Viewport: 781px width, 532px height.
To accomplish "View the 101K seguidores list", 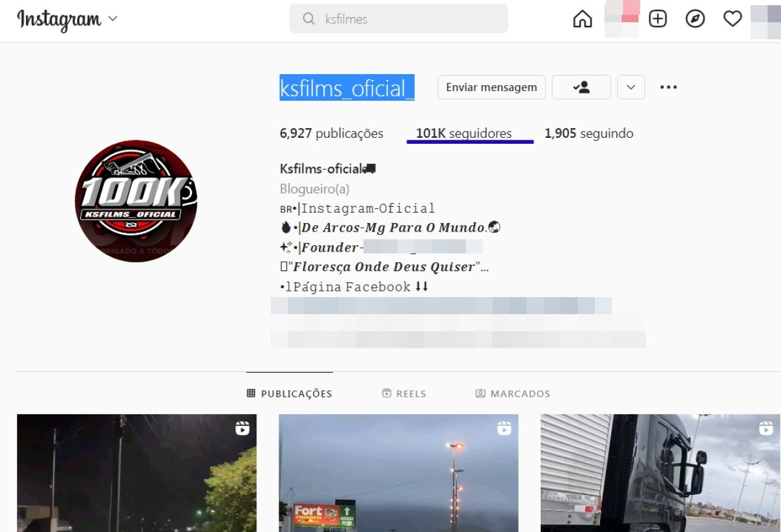I will click(x=463, y=133).
